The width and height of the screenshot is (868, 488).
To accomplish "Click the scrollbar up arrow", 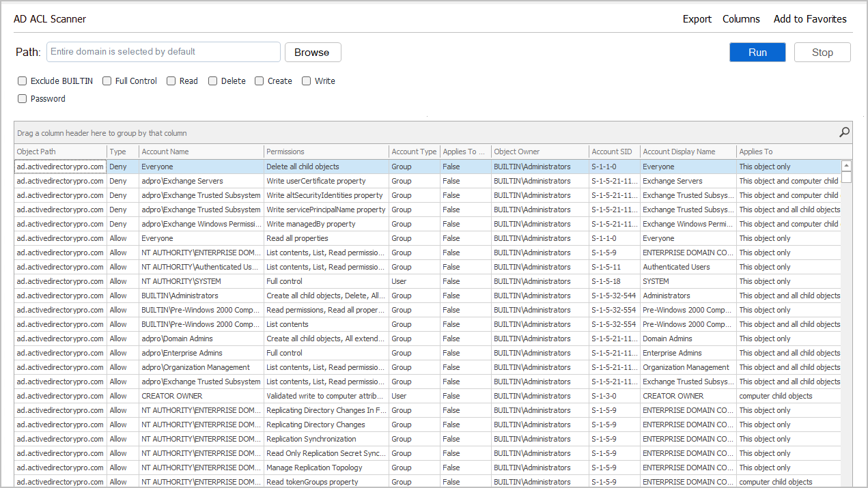I will pos(846,165).
